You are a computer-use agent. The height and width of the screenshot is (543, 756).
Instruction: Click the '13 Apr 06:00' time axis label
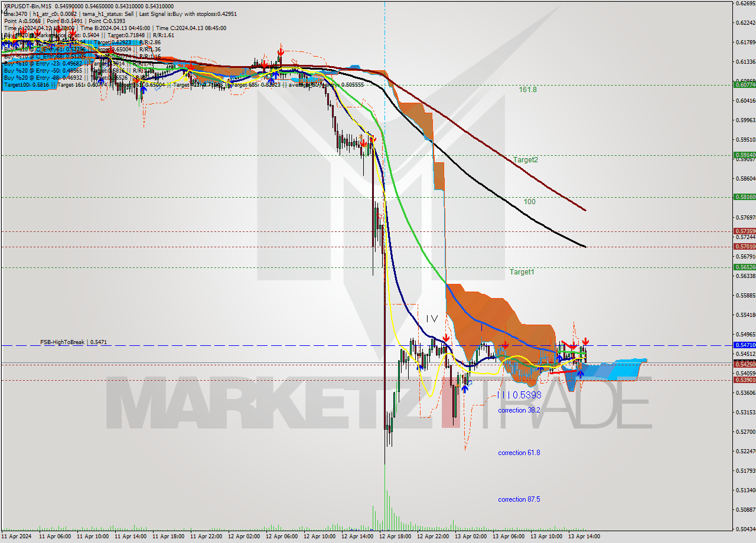point(507,537)
